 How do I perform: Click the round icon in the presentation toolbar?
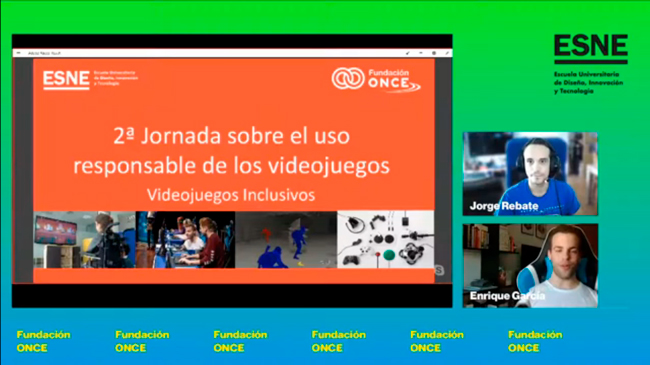click(434, 53)
